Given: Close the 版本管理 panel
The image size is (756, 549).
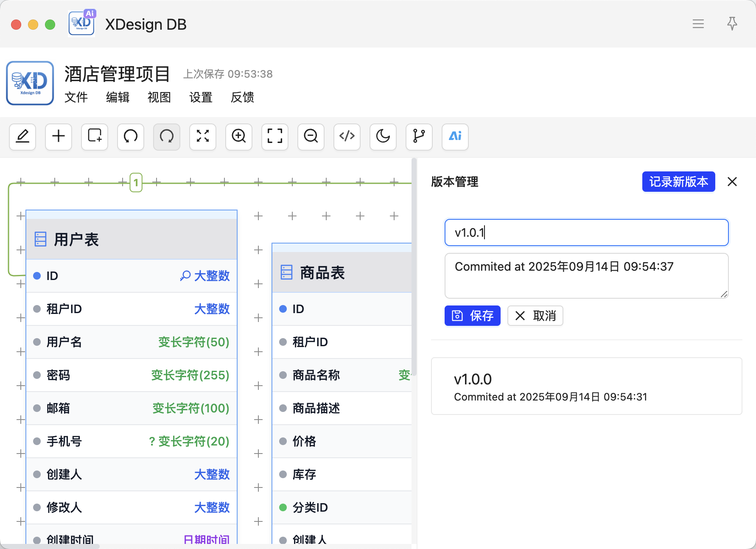Looking at the screenshot, I should pyautogui.click(x=732, y=182).
